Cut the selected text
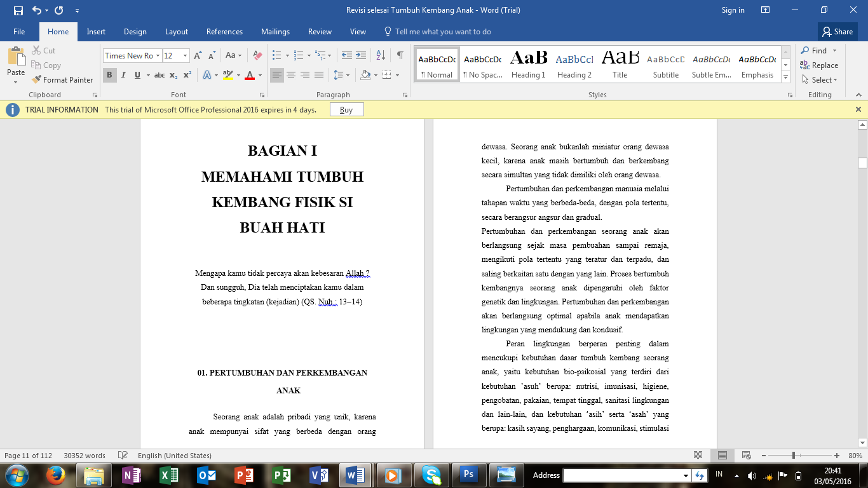This screenshot has height=488, width=868. (x=43, y=51)
